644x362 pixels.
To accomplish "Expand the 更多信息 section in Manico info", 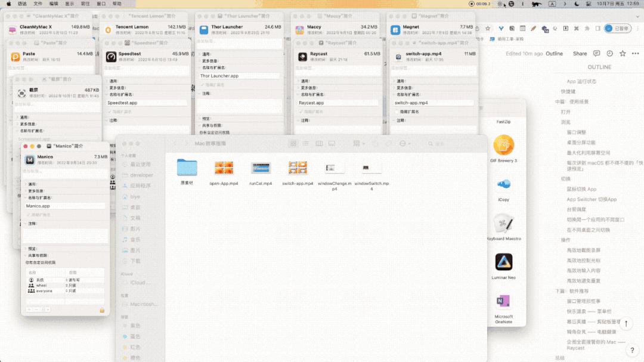I will (x=26, y=191).
